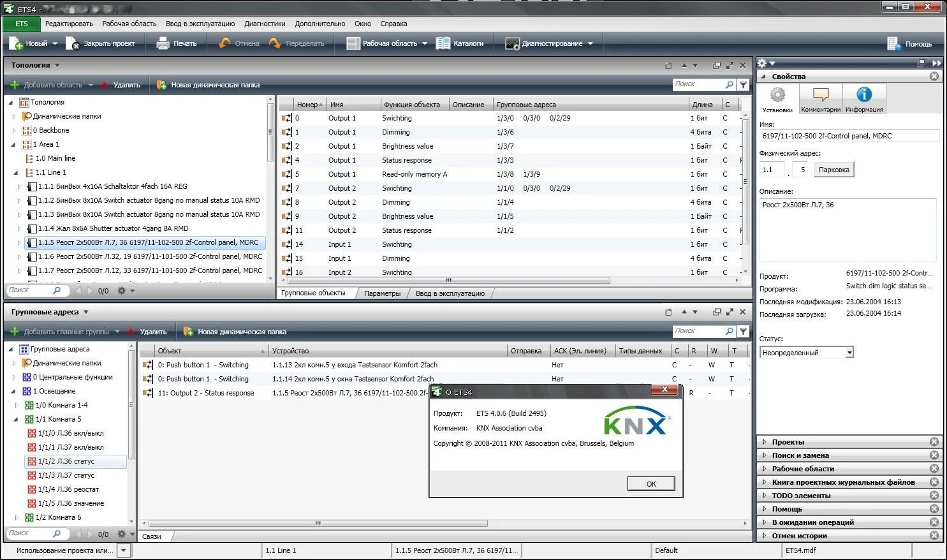Open the Окно menu

click(363, 24)
